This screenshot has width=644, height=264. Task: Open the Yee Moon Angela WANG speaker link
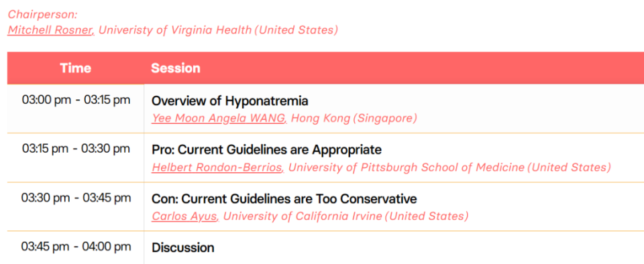[219, 119]
